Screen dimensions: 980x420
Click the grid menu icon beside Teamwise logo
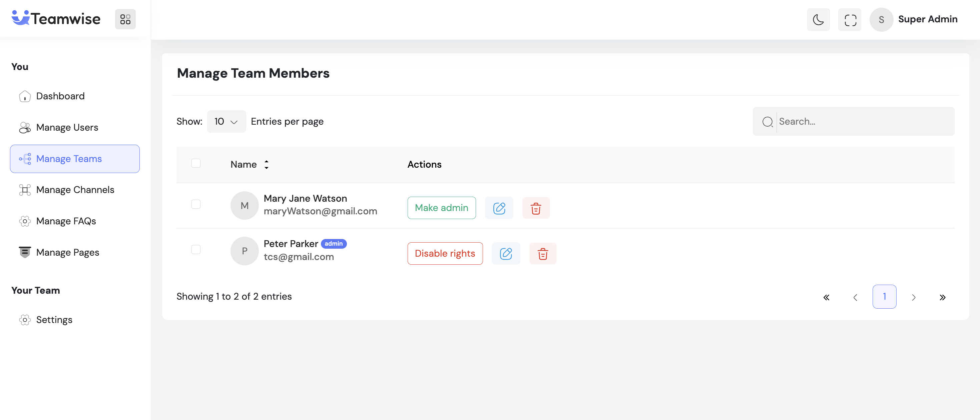pyautogui.click(x=125, y=19)
